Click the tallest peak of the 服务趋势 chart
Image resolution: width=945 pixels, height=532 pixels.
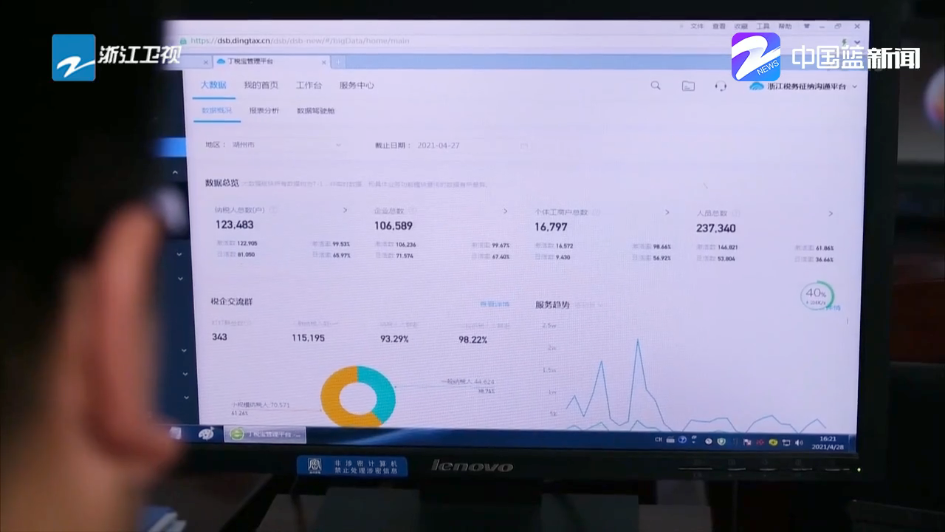point(638,340)
